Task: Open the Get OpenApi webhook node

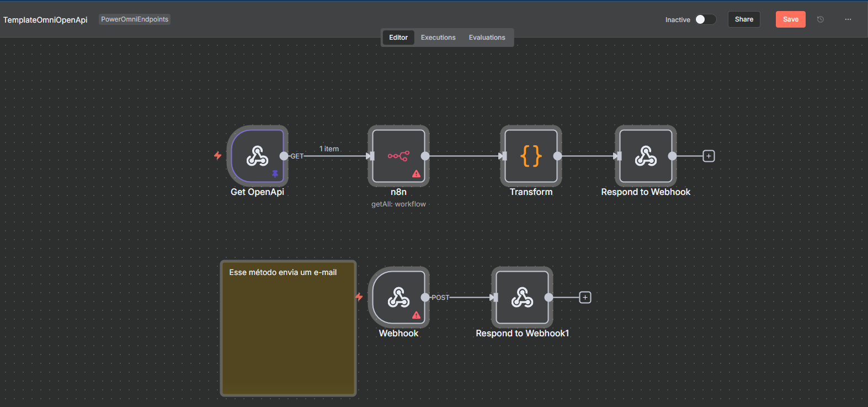Action: click(257, 156)
